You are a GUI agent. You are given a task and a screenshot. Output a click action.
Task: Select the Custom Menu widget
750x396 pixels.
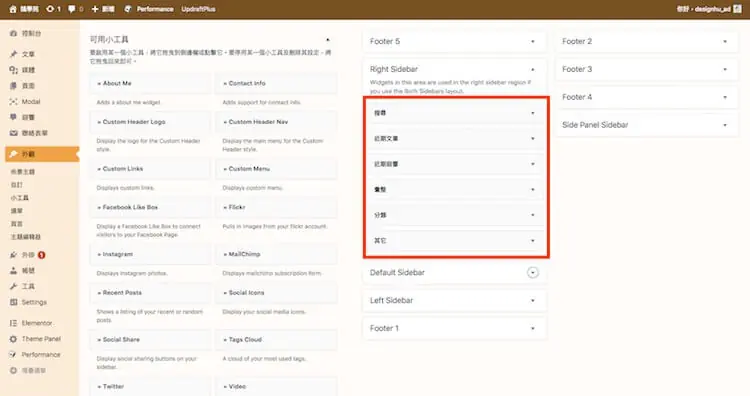pyautogui.click(x=276, y=169)
